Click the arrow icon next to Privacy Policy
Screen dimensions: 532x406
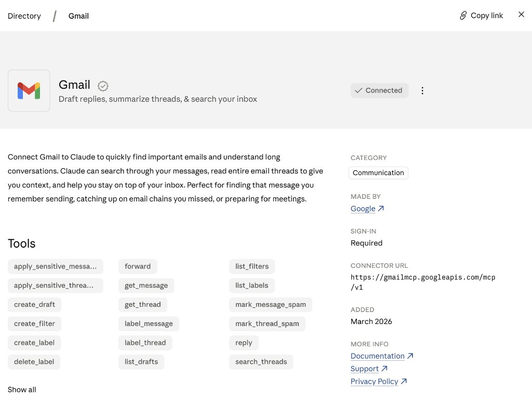[x=404, y=381]
